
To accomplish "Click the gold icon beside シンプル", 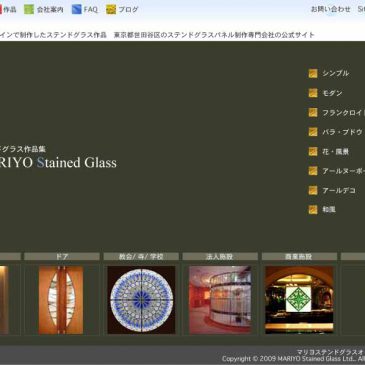I will 313,73.
